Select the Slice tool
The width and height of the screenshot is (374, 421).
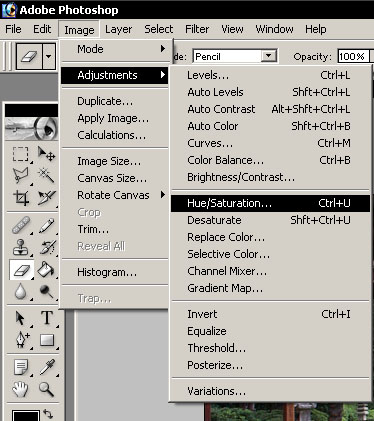point(46,198)
